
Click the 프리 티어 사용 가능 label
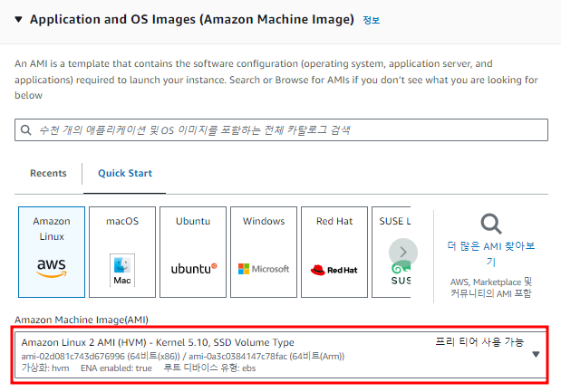[x=479, y=342]
